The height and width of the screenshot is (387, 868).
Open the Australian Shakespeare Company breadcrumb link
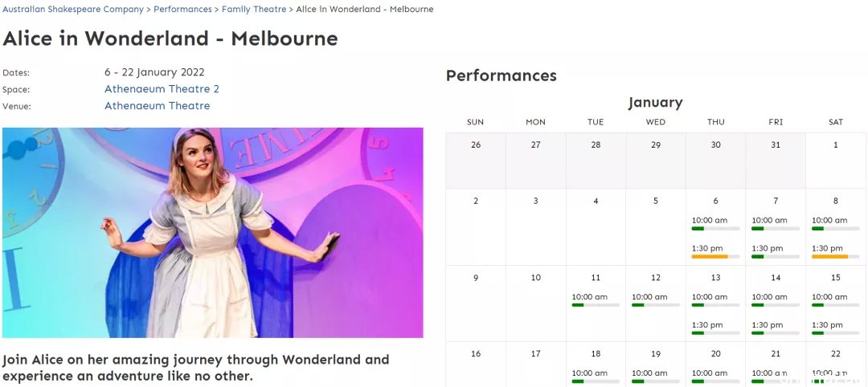pyautogui.click(x=72, y=10)
